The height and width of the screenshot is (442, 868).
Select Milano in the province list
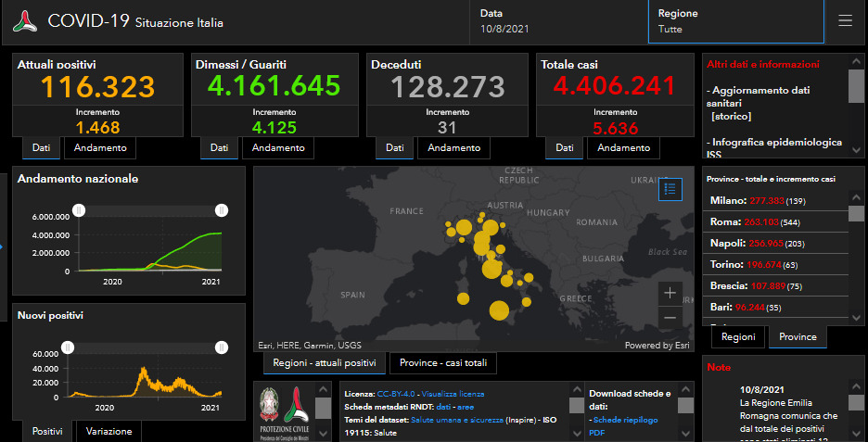pos(729,201)
